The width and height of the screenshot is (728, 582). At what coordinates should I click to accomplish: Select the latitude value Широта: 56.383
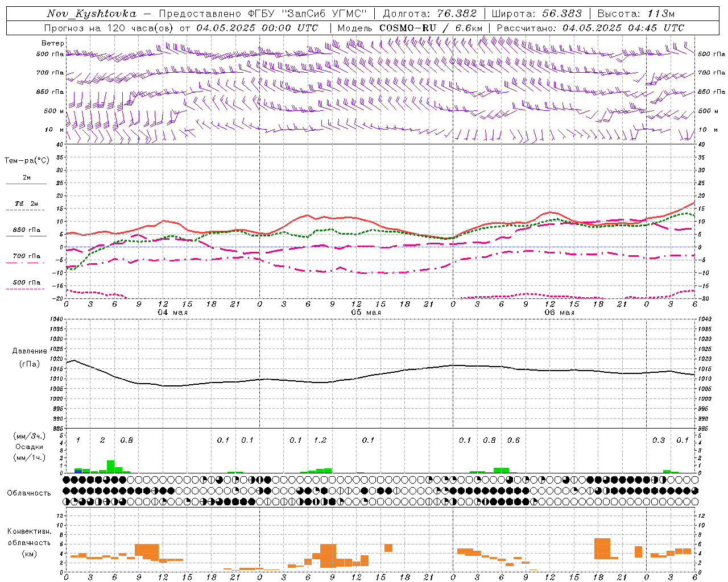pos(537,14)
